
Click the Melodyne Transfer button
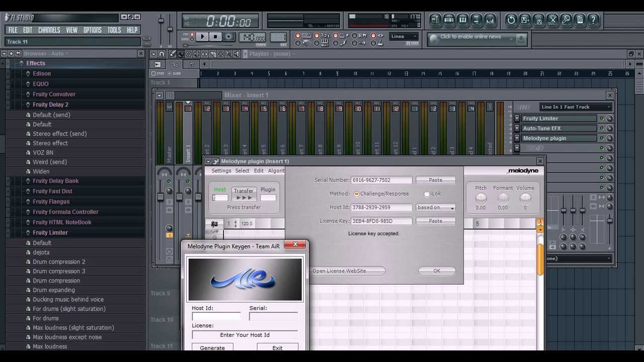(244, 194)
